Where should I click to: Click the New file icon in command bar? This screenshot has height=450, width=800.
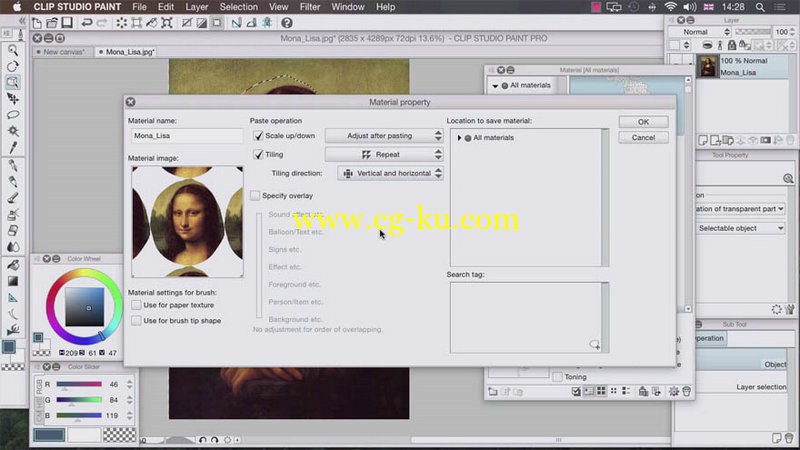point(37,23)
